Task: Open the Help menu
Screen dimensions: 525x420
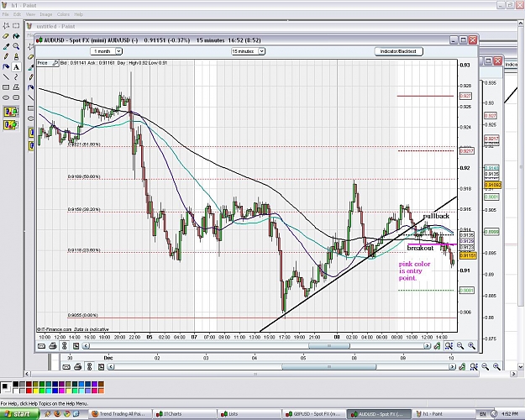Action: pos(79,14)
